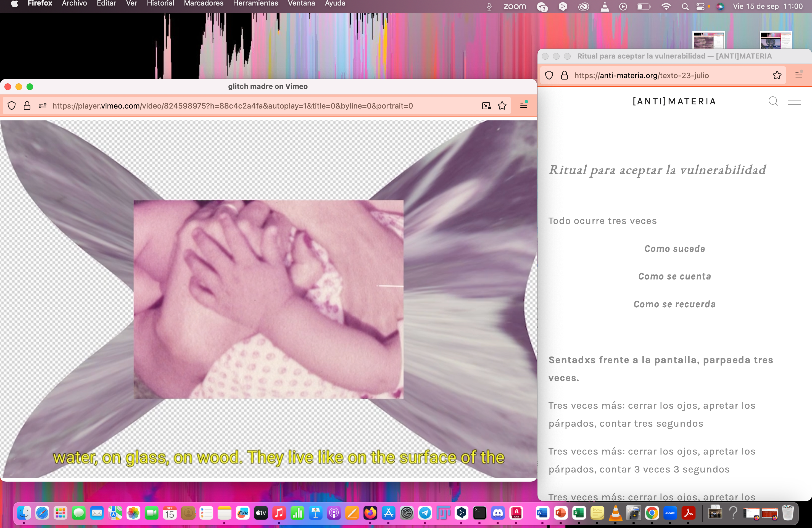Viewport: 812px width, 528px height.
Task: Click the padlock icon beside the anti-materia.org URL
Action: click(x=564, y=75)
